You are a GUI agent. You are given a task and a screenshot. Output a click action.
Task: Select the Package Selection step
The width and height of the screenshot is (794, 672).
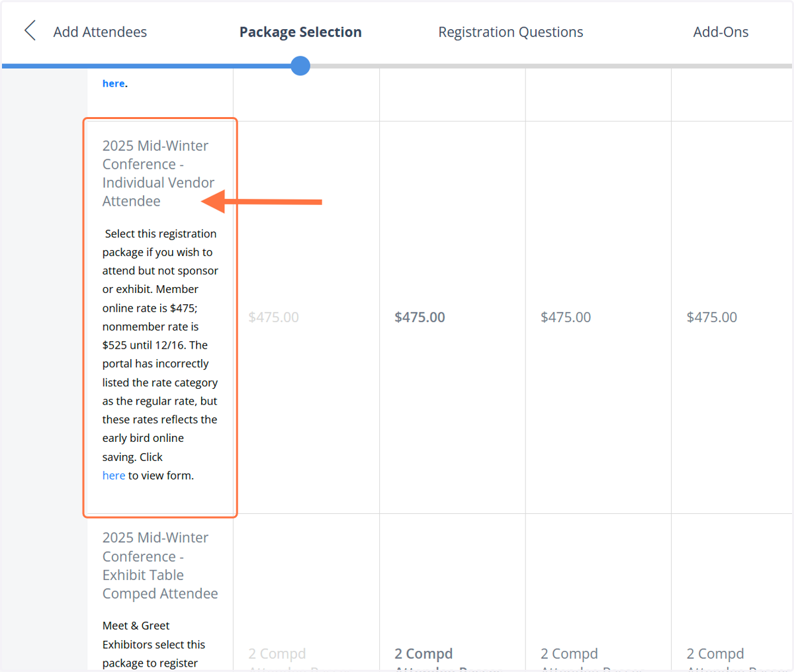[x=300, y=32]
